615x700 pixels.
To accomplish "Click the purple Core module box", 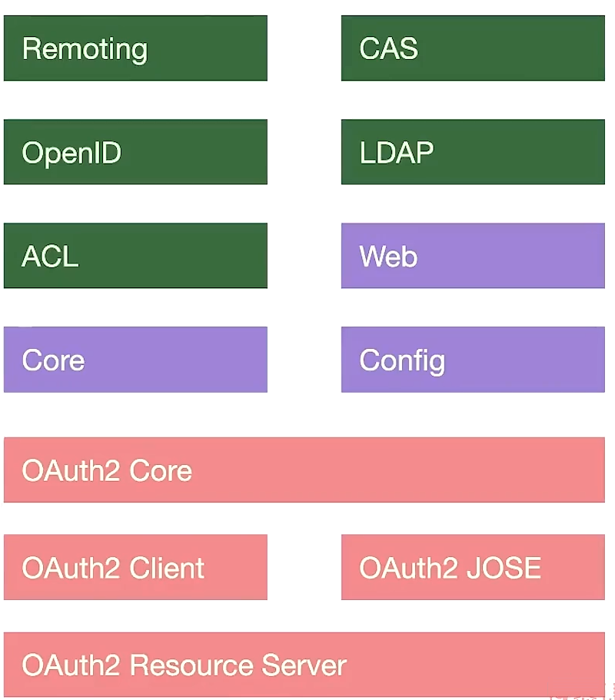I will pos(135,359).
